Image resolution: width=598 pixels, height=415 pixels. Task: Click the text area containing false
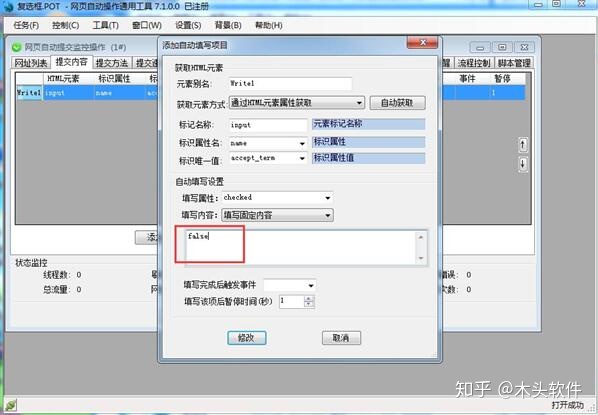(306, 247)
